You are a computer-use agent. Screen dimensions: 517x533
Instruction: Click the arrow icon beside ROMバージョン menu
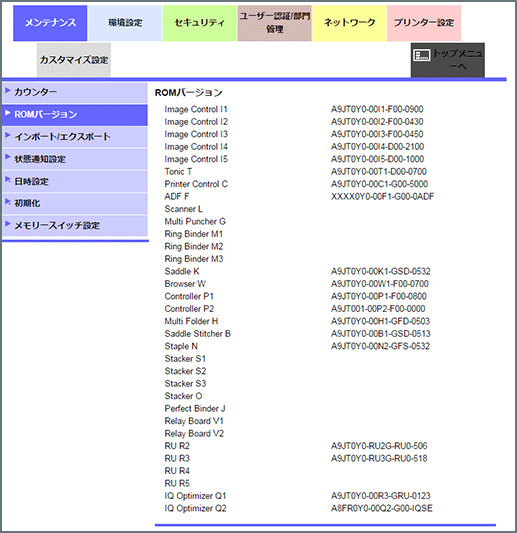tap(8, 113)
